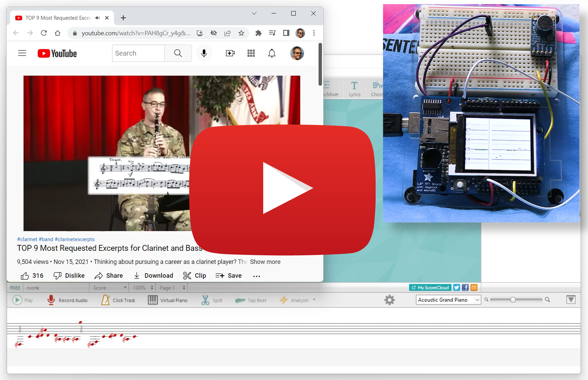This screenshot has width=588, height=380.
Task: Select the Split scissors tool
Action: pos(212,300)
